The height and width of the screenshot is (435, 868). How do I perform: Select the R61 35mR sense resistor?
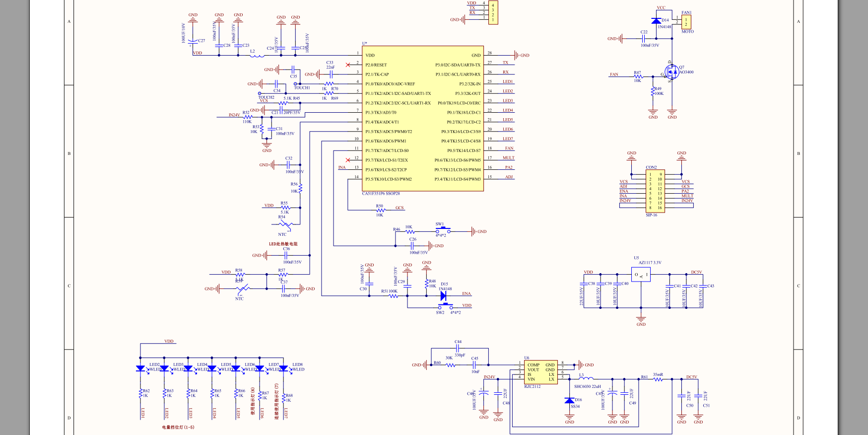[658, 379]
